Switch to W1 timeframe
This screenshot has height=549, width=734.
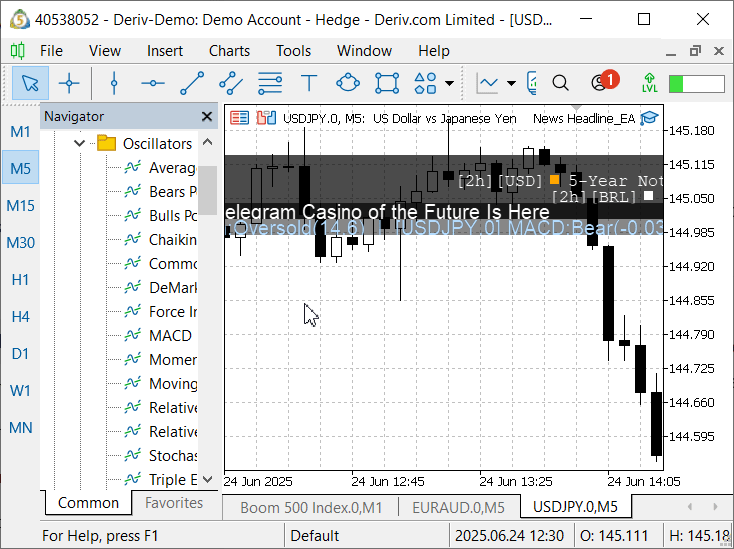(x=20, y=390)
